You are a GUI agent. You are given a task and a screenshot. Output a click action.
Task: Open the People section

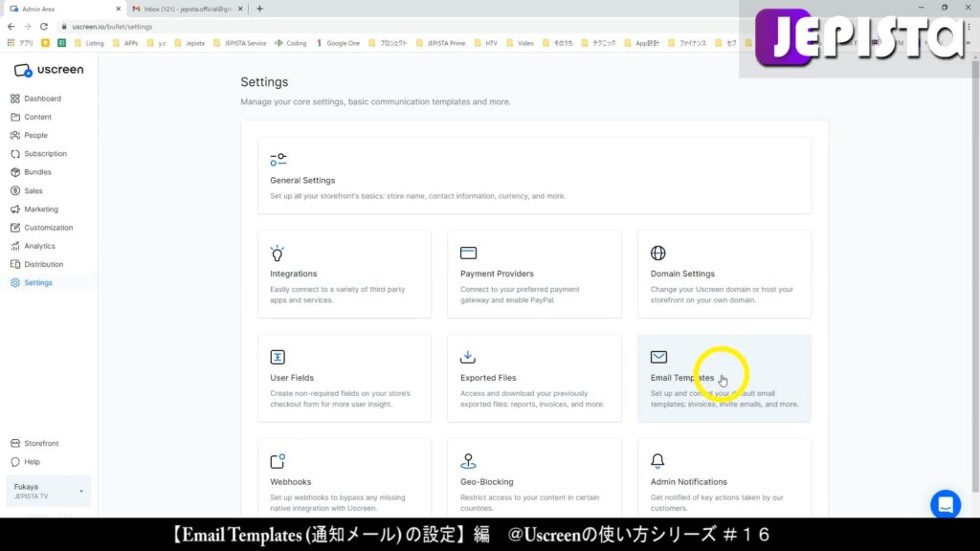(x=35, y=136)
